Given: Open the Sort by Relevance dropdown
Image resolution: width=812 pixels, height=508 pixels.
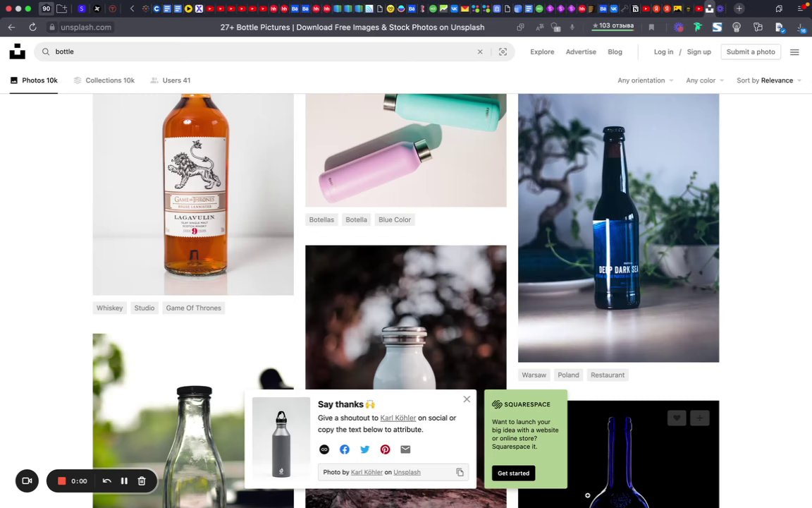Looking at the screenshot, I should 768,80.
